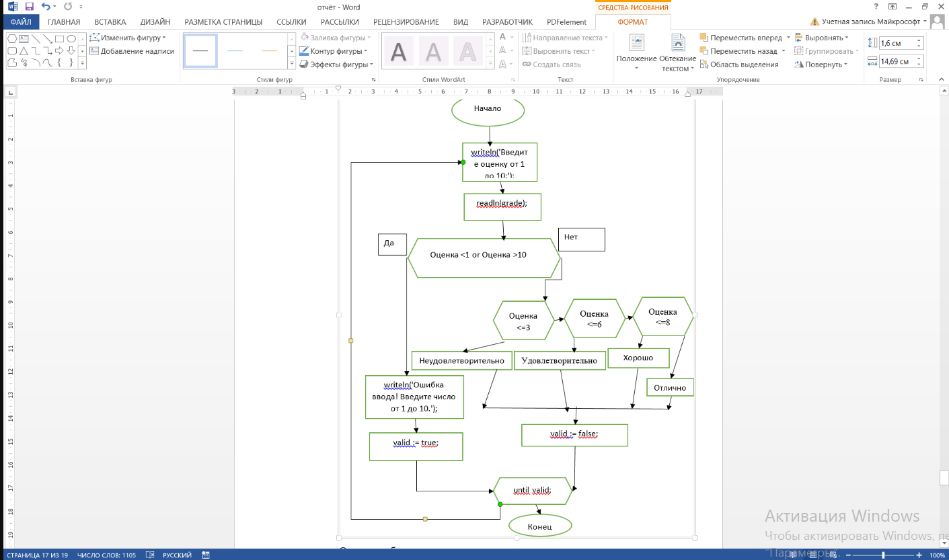Open the Shape Styles dialog launcher
Viewport: 949px width, 560px height.
(373, 79)
